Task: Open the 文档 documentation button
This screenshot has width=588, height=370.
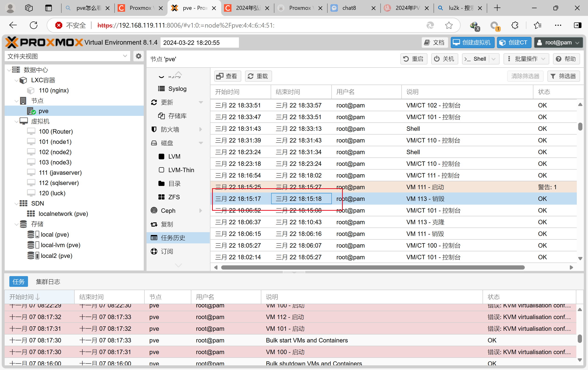Action: coord(435,43)
